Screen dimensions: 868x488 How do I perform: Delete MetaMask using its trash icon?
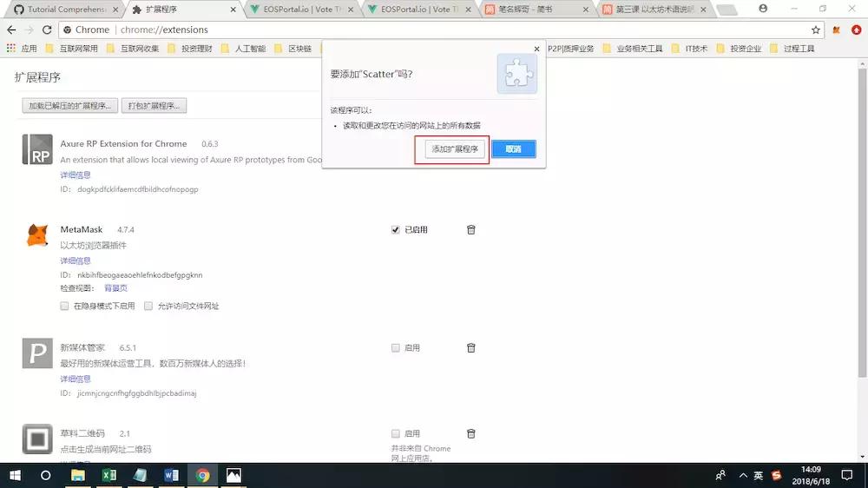click(471, 230)
